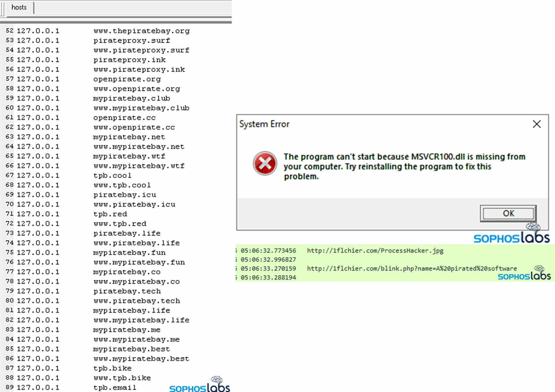The height and width of the screenshot is (392, 555).
Task: Click piratebay.icu on line 69
Action: (125, 195)
